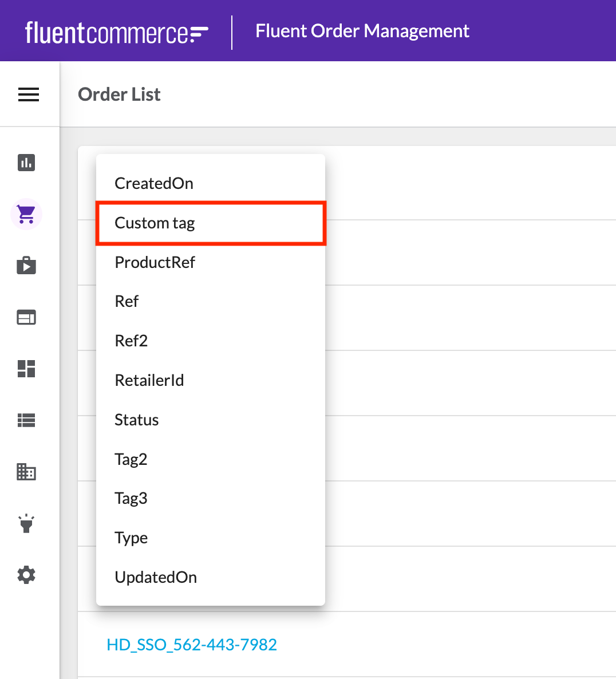
Task: Click the fluentcommerce logo
Action: (117, 32)
